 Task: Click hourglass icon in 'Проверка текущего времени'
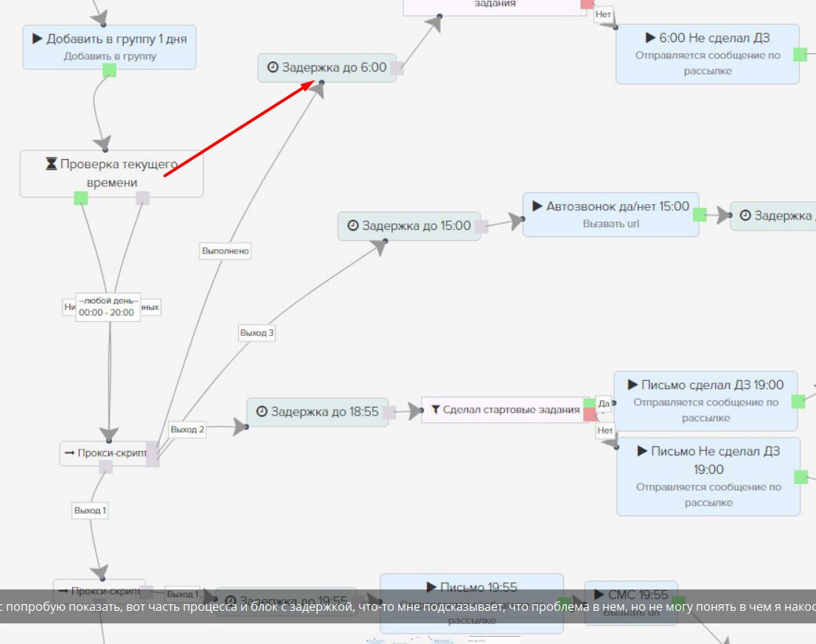coord(51,164)
